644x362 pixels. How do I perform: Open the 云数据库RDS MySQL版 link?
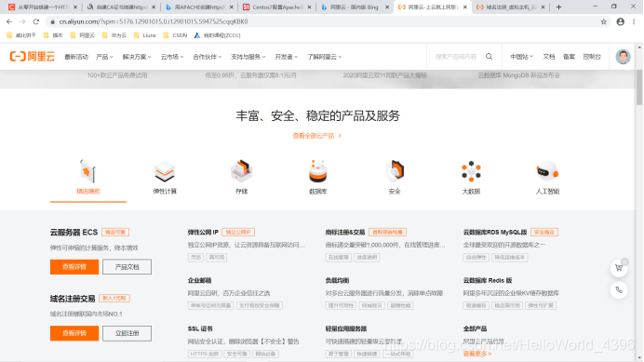click(x=495, y=232)
